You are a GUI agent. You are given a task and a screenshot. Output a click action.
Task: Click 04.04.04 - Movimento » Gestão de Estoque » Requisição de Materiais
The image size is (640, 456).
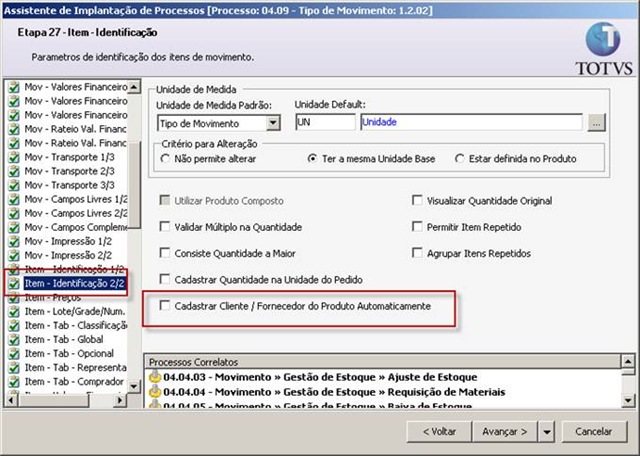click(334, 392)
